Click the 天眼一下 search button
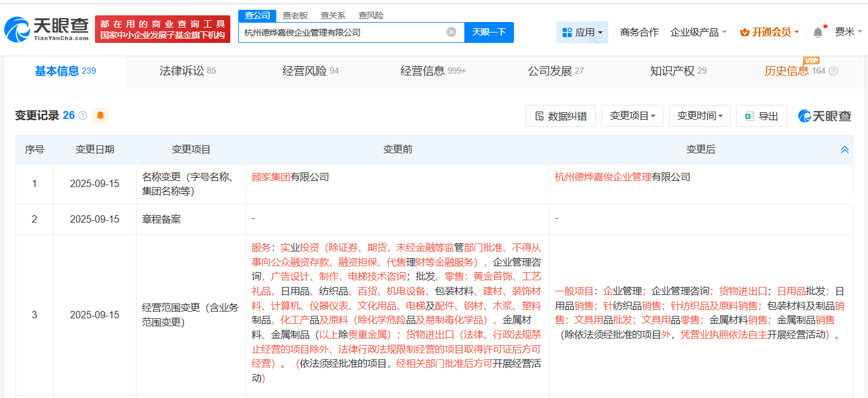The image size is (868, 398). (489, 32)
